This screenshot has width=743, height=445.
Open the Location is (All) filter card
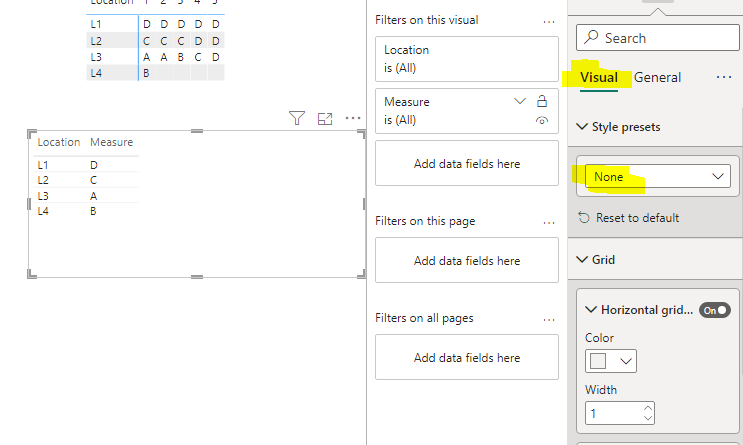point(467,59)
